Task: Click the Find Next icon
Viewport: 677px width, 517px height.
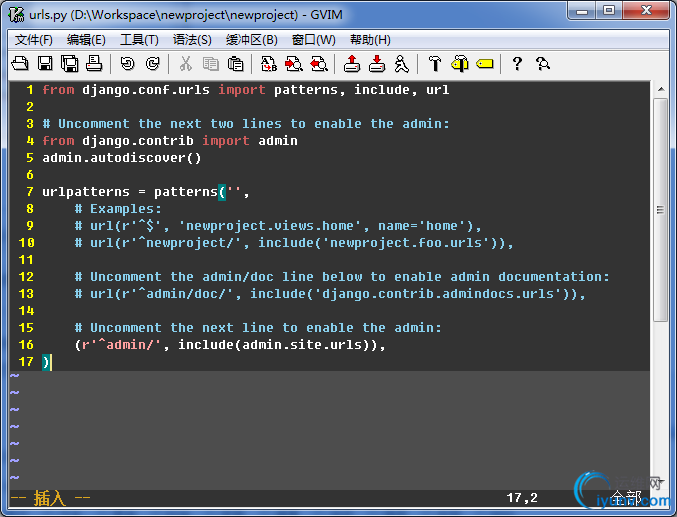Action: (294, 64)
